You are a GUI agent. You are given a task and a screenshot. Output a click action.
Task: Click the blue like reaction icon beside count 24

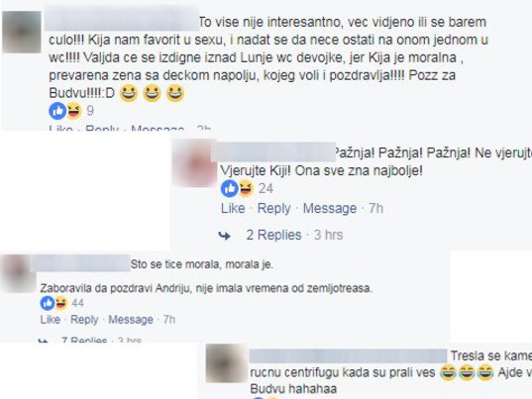pyautogui.click(x=230, y=188)
